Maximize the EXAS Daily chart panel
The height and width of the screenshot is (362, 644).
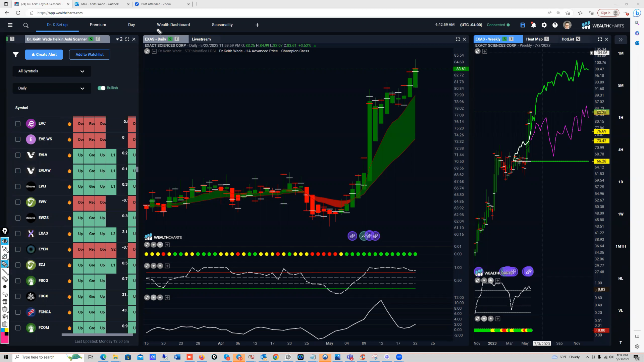(458, 39)
